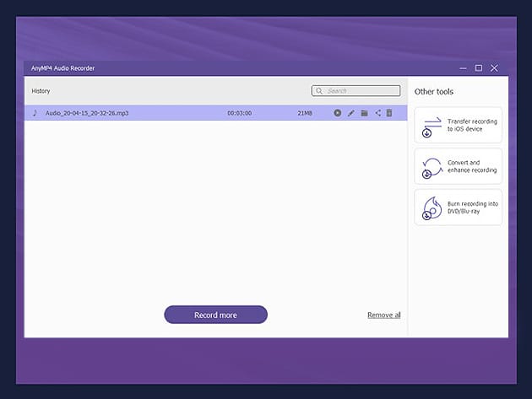The height and width of the screenshot is (399, 532).
Task: Focus the Search input field
Action: click(361, 91)
